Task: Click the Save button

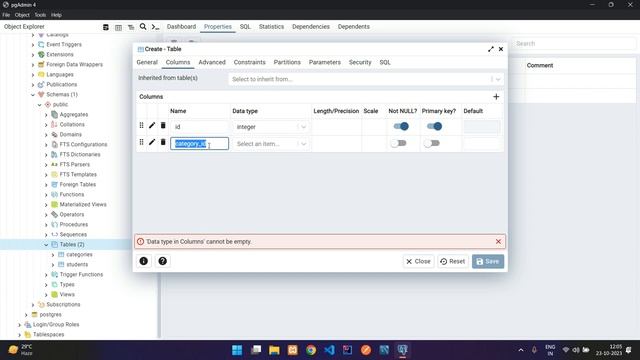Action: pyautogui.click(x=488, y=262)
